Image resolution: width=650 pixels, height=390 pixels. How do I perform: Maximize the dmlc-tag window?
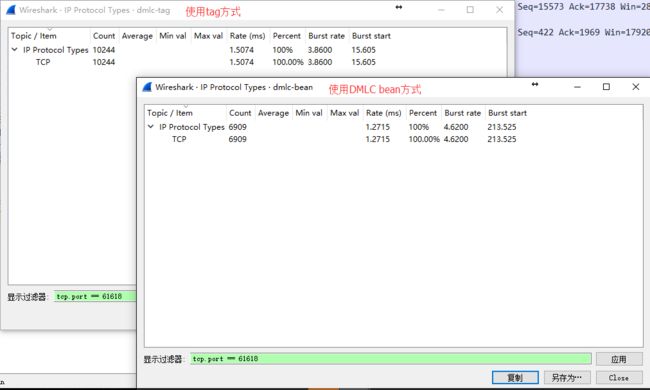(470, 10)
